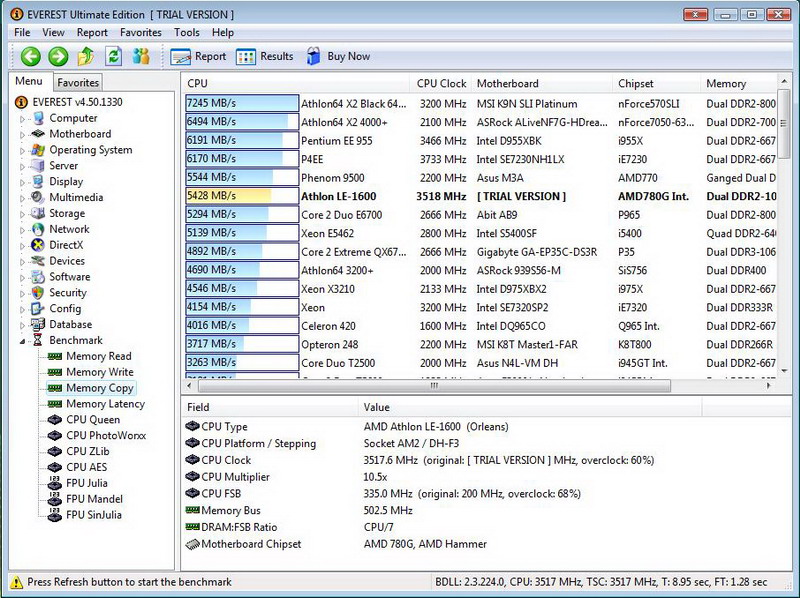Screen dimensions: 800x598
Task: Select the Database icon in tree
Action: tap(38, 325)
